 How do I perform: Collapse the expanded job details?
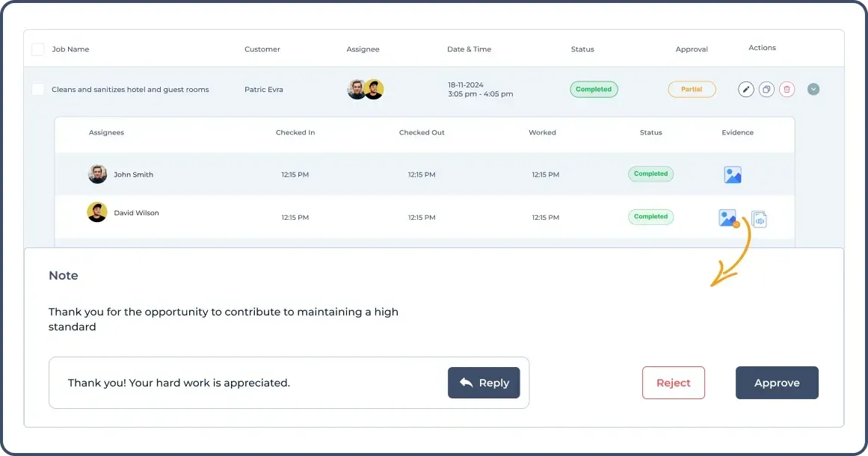click(x=813, y=89)
